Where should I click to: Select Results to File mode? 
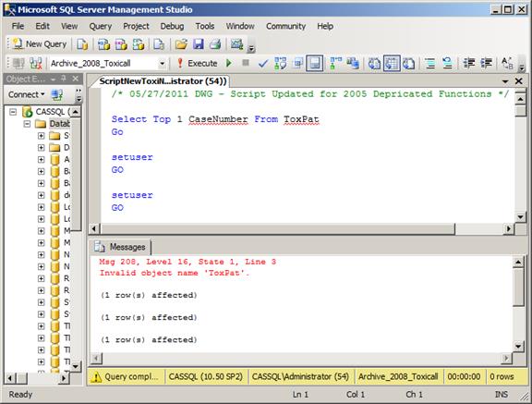click(x=409, y=63)
